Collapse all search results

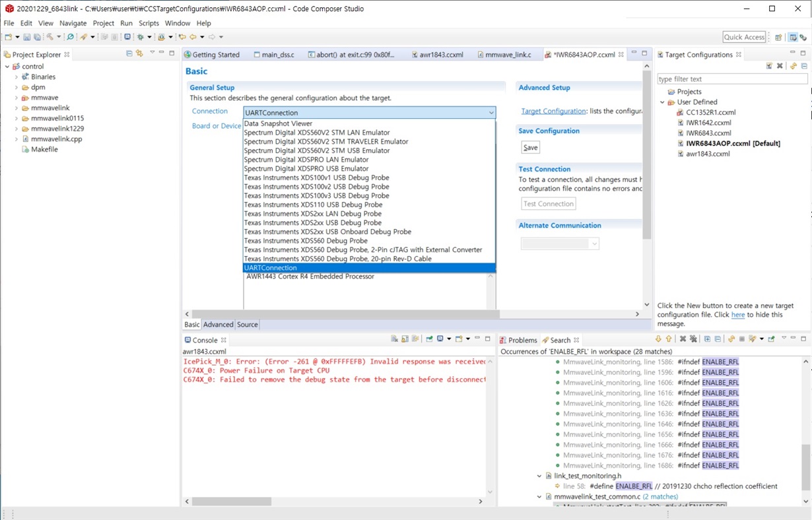click(718, 339)
